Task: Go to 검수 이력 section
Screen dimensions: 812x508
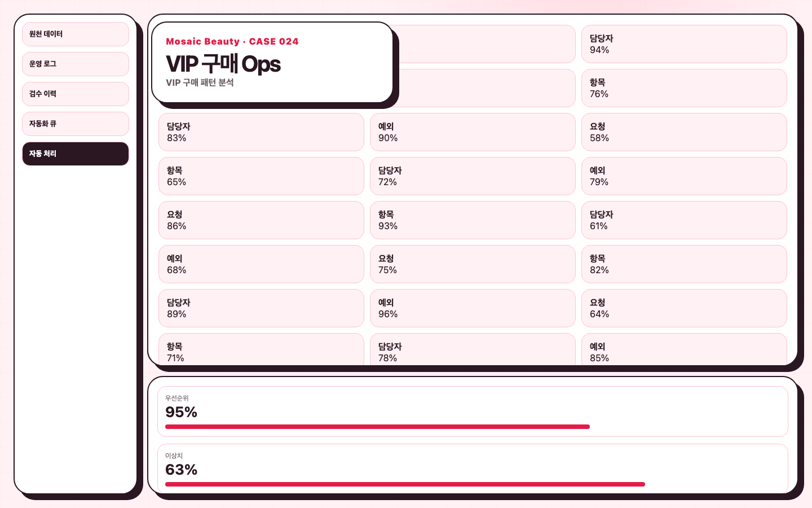Action: pos(76,94)
